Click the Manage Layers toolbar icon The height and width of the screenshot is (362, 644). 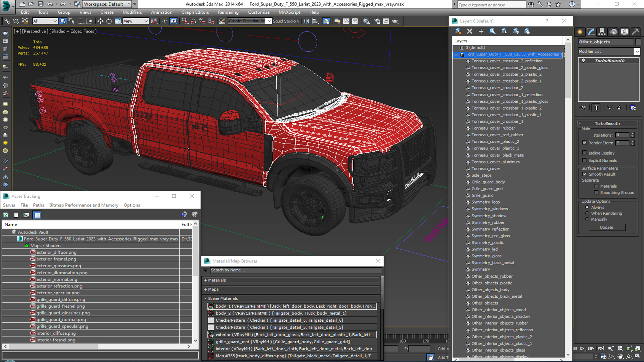coord(326,21)
